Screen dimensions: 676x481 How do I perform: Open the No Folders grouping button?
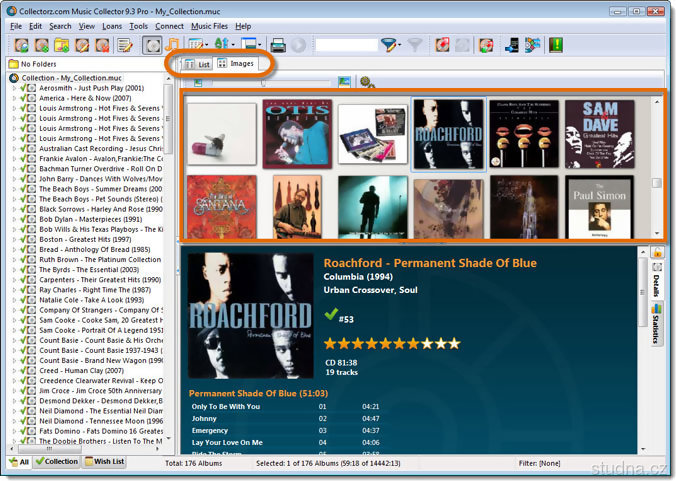[x=33, y=64]
